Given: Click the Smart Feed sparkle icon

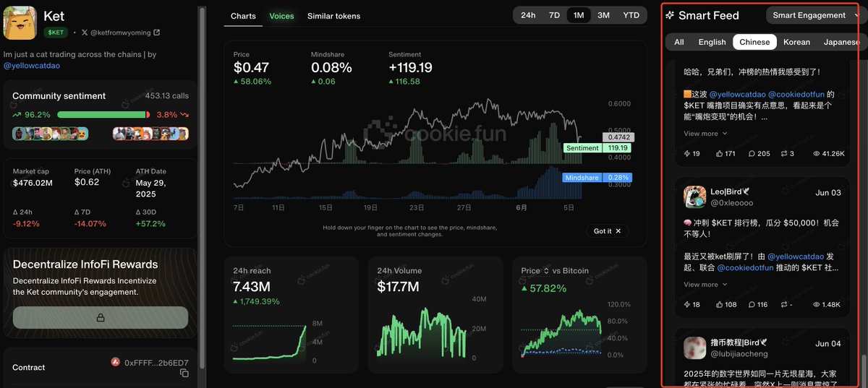Looking at the screenshot, I should tap(670, 15).
